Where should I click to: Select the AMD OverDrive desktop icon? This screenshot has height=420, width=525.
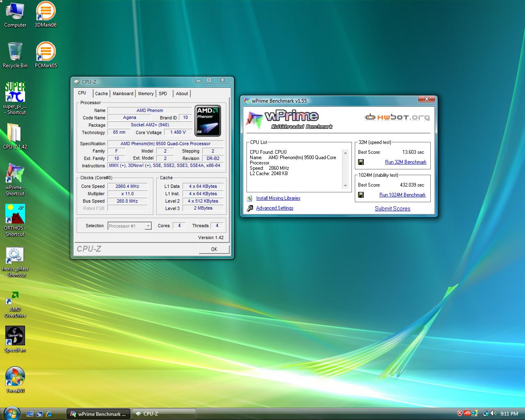[15, 304]
